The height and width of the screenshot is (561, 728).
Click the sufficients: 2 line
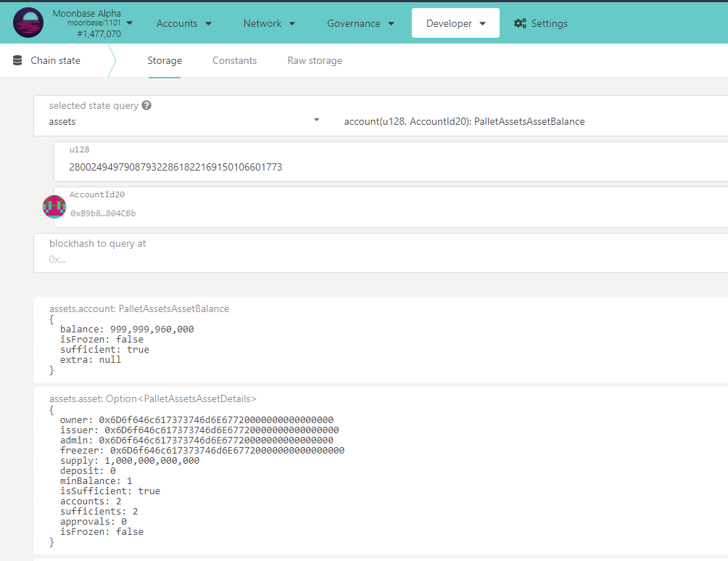click(x=99, y=511)
